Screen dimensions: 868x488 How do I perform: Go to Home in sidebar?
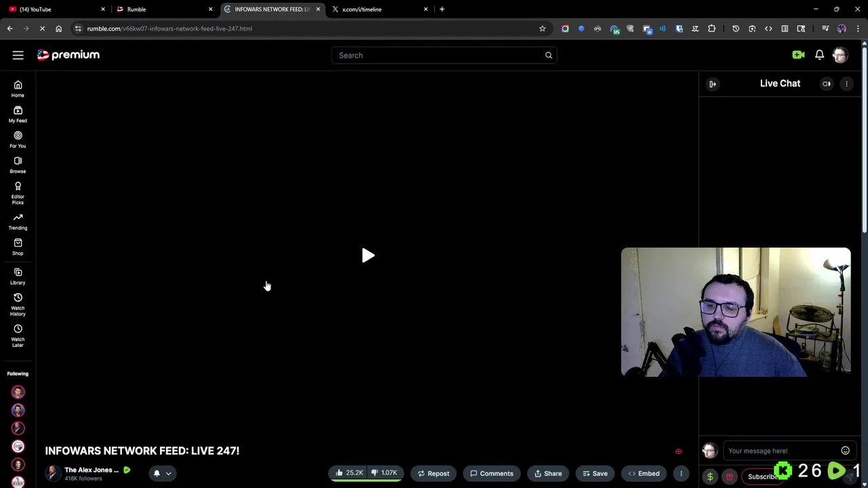pos(18,88)
